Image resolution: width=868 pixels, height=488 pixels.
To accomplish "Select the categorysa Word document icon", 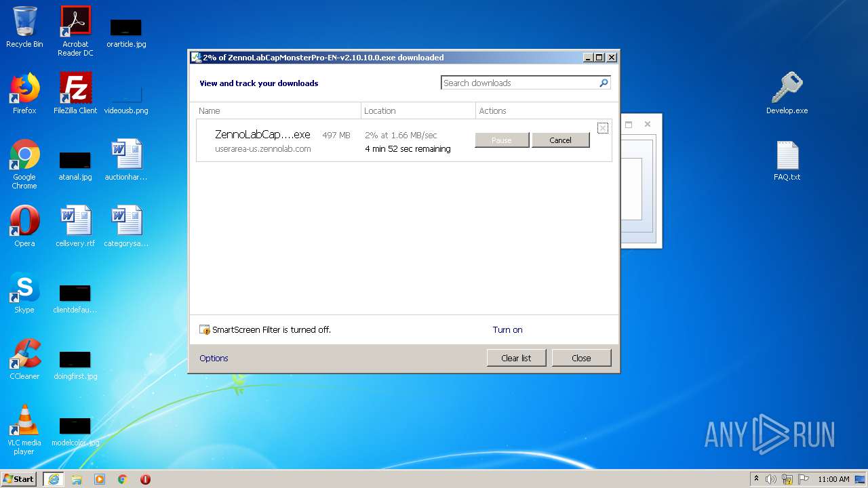I will [126, 226].
